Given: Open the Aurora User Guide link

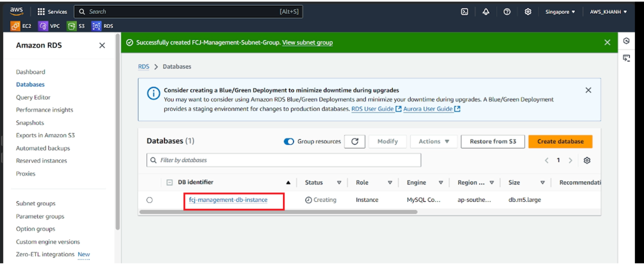Looking at the screenshot, I should tap(432, 109).
